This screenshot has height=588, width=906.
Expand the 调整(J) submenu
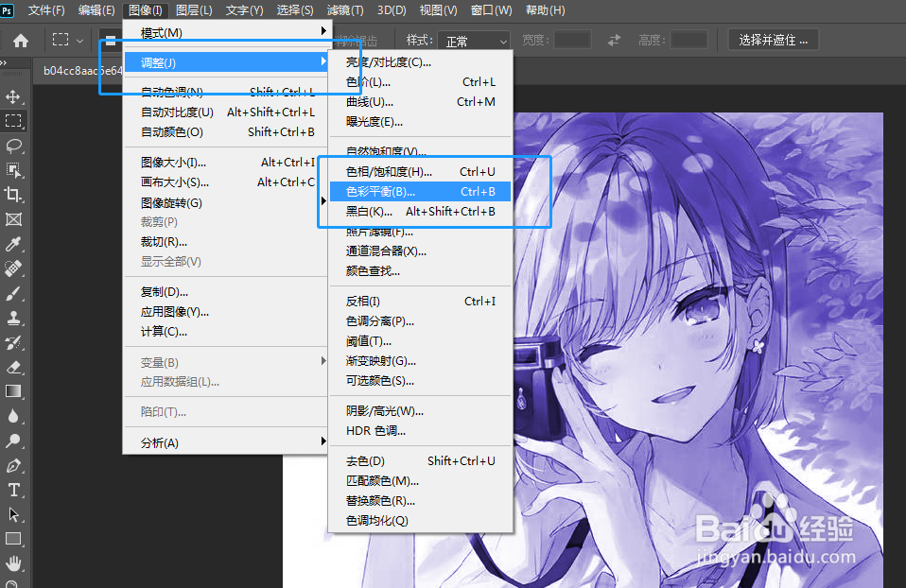[225, 62]
